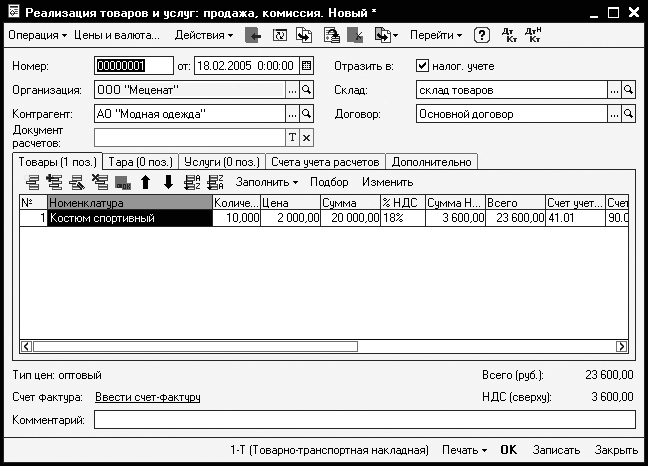Open the Заполнить dropdown

click(267, 182)
